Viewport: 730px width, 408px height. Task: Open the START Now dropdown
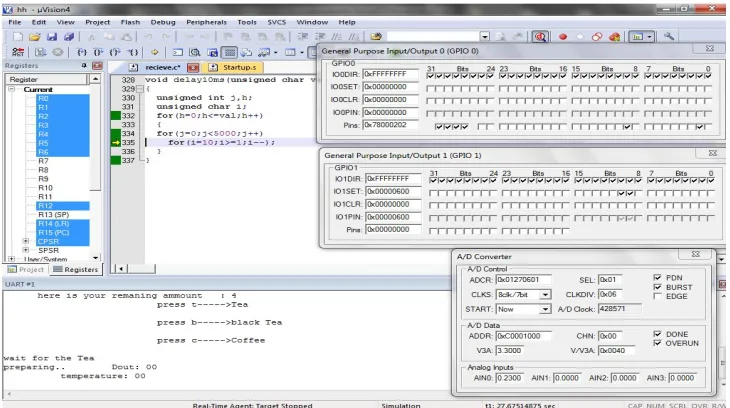(x=545, y=309)
